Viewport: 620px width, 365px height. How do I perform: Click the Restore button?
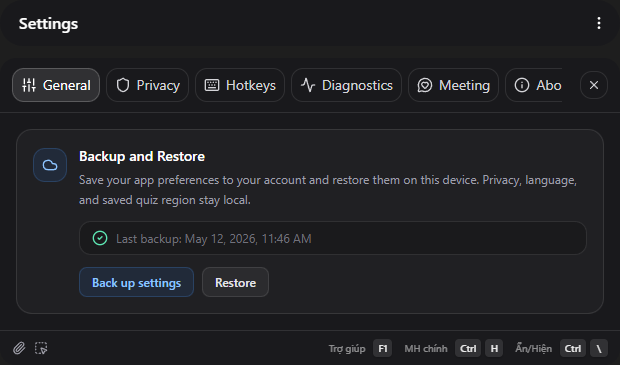pos(235,282)
